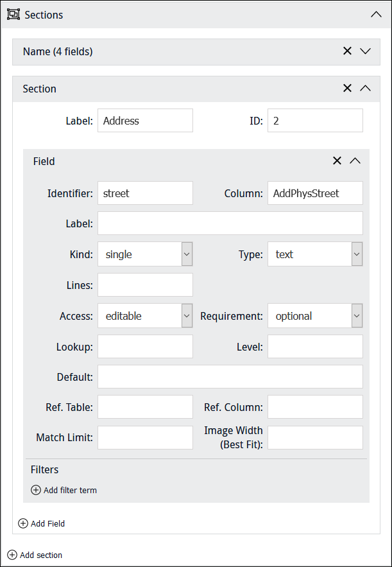Click the Column field with AddPhysStreet

click(315, 193)
